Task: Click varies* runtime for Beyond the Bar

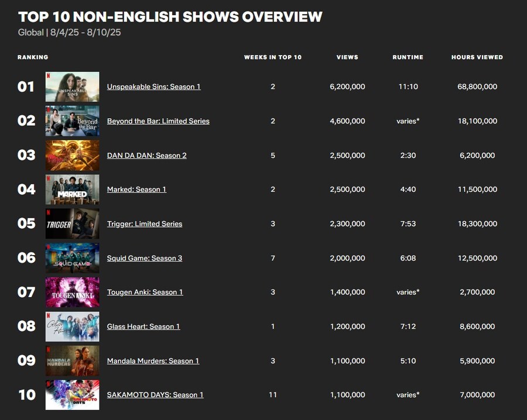Action: 408,121
